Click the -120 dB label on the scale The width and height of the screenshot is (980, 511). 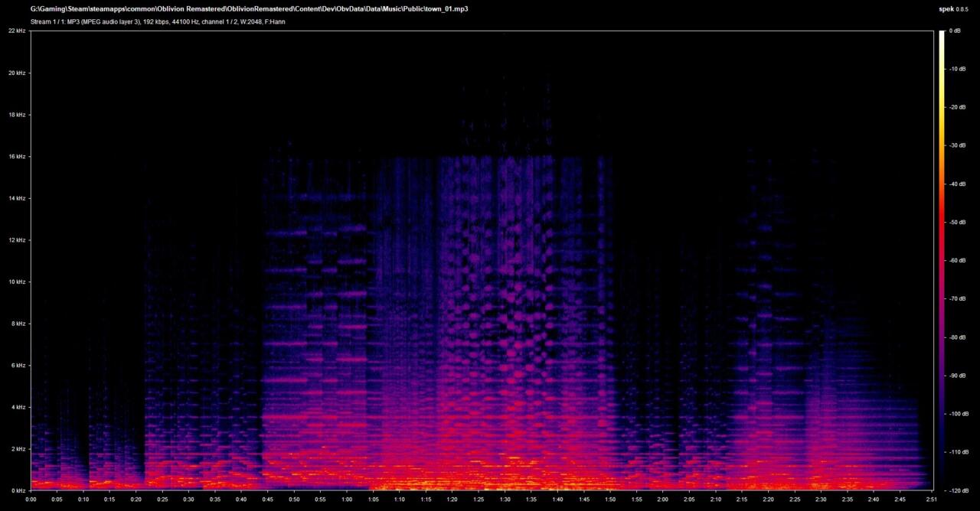click(959, 490)
